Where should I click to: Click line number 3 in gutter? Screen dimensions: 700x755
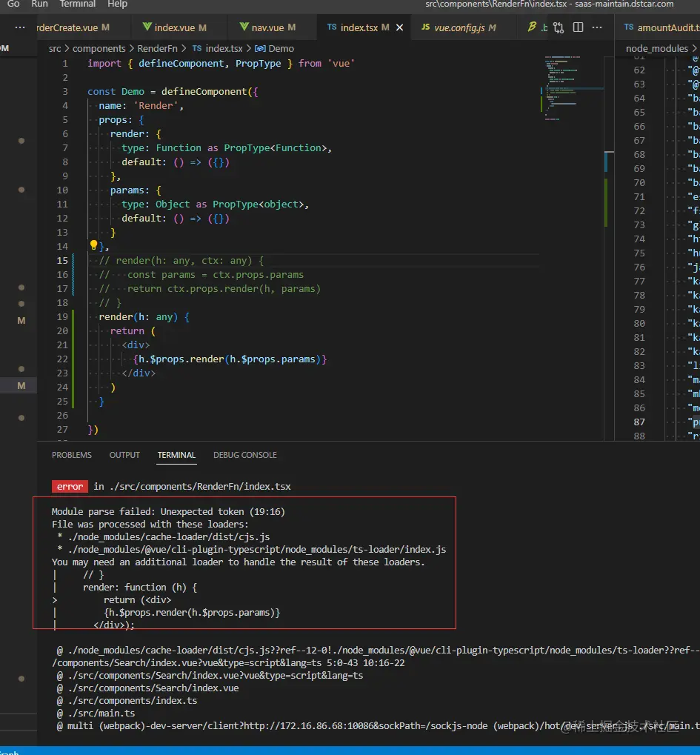pos(65,91)
